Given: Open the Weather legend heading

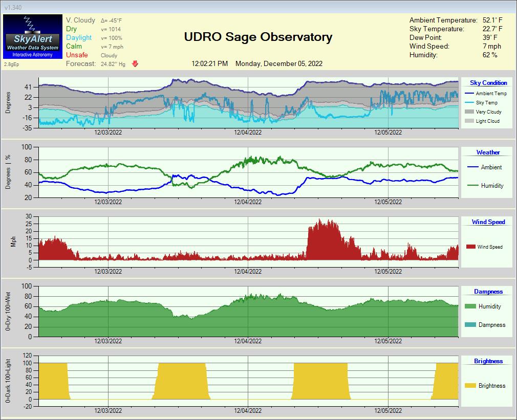Looking at the screenshot, I should tap(488, 152).
